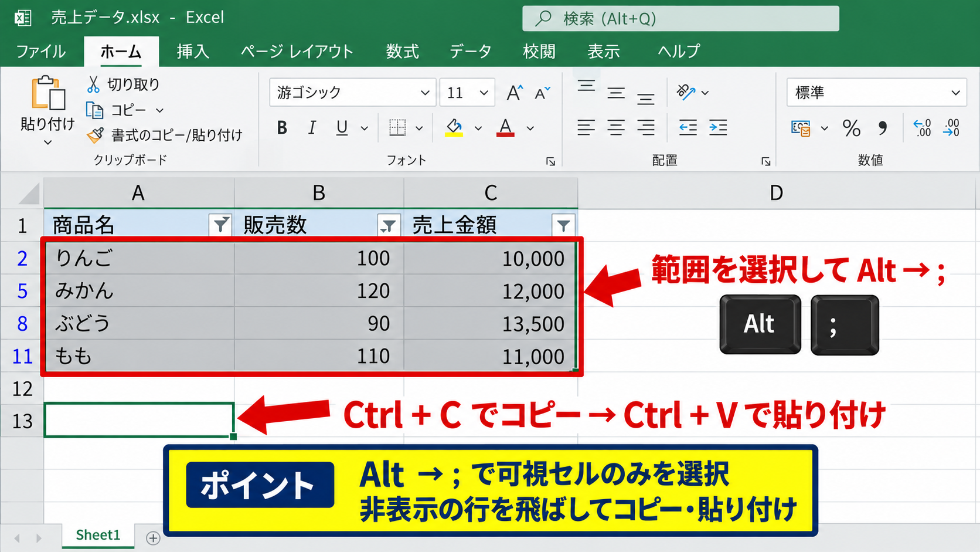Screen dimensions: 980x552
Task: Open filter dropdown for 売上金額 column
Action: tap(563, 225)
